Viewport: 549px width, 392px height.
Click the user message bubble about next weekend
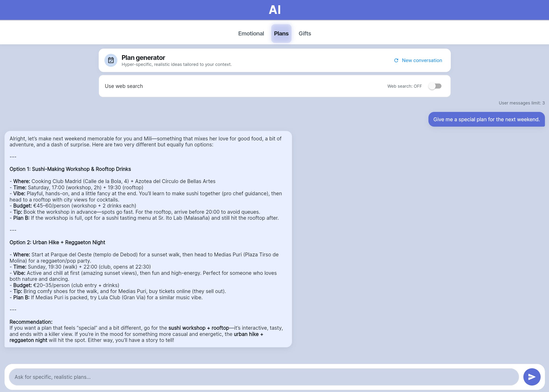coord(486,119)
